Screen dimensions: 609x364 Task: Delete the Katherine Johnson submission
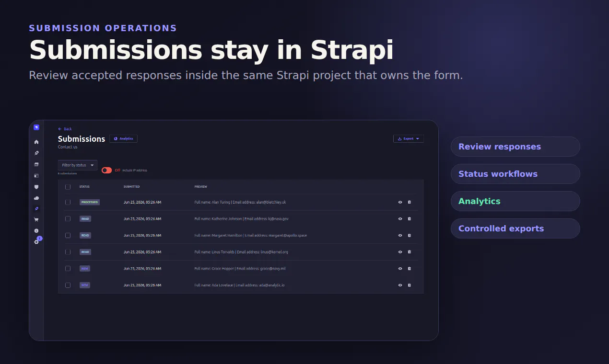[409, 219]
